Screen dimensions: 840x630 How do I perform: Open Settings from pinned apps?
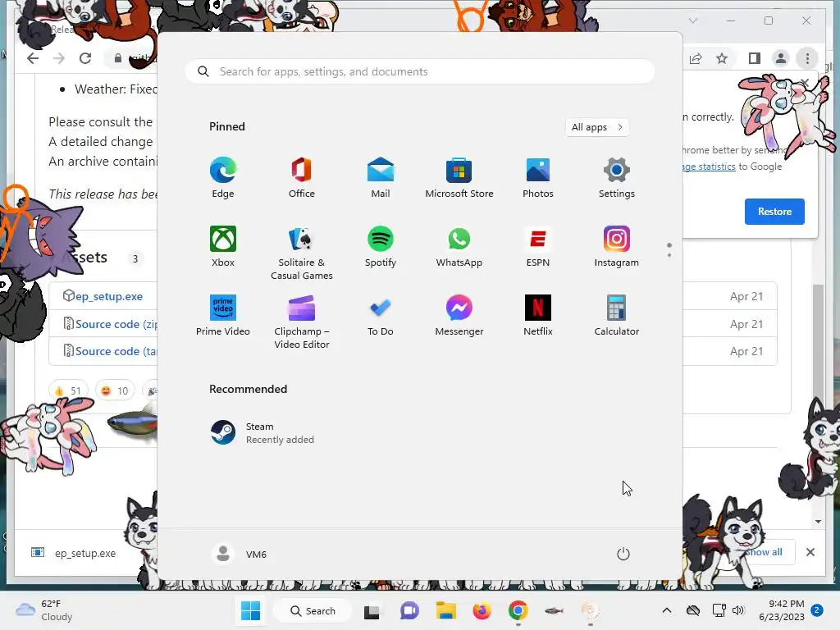coord(617,177)
